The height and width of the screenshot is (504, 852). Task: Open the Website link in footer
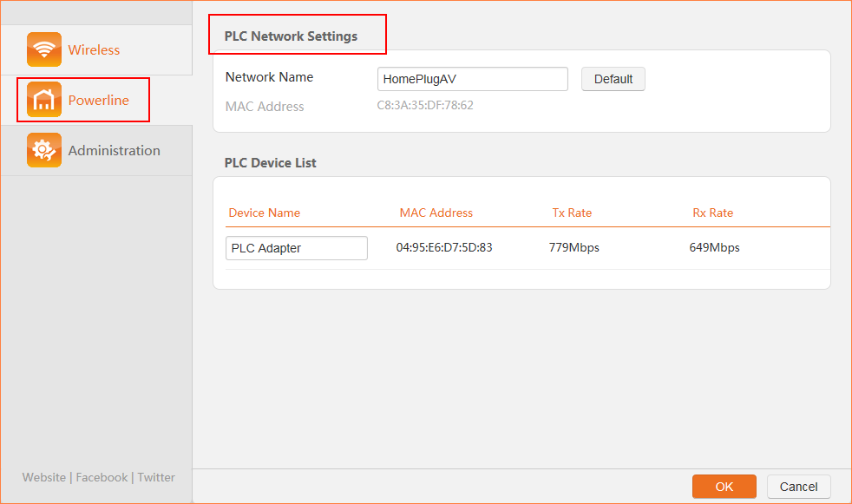click(x=44, y=477)
